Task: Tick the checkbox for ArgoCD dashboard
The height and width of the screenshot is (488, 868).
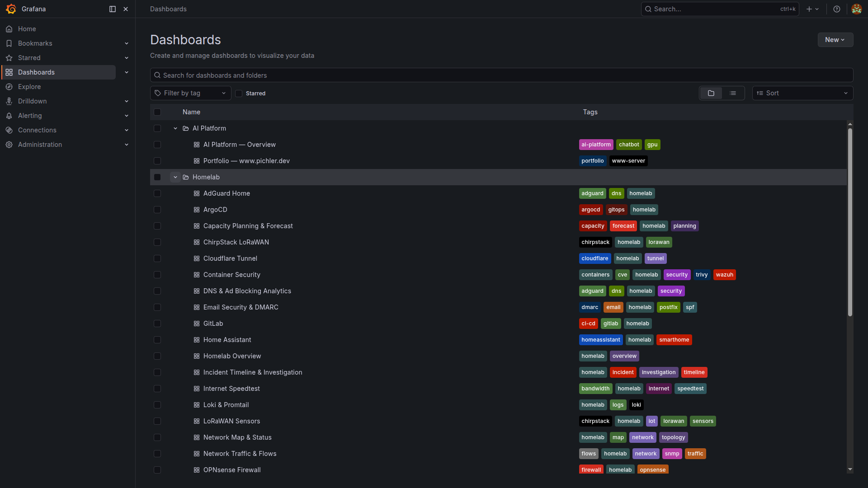Action: tap(157, 210)
